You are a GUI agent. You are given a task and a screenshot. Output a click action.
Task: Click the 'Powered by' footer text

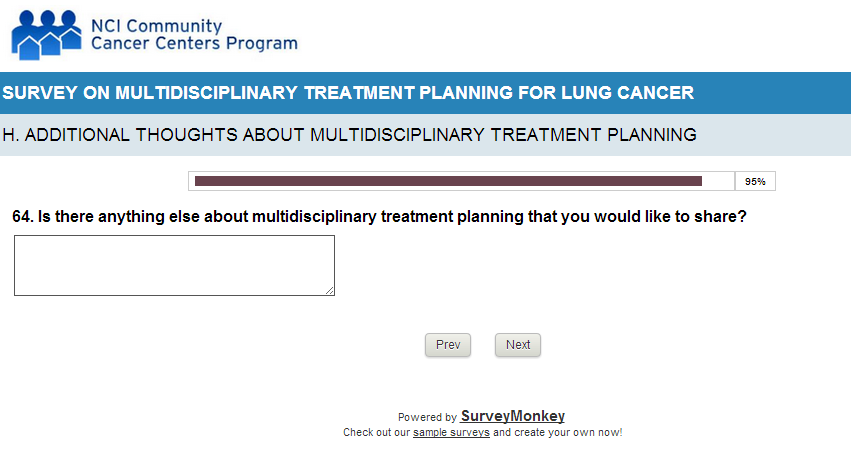pyautogui.click(x=427, y=417)
